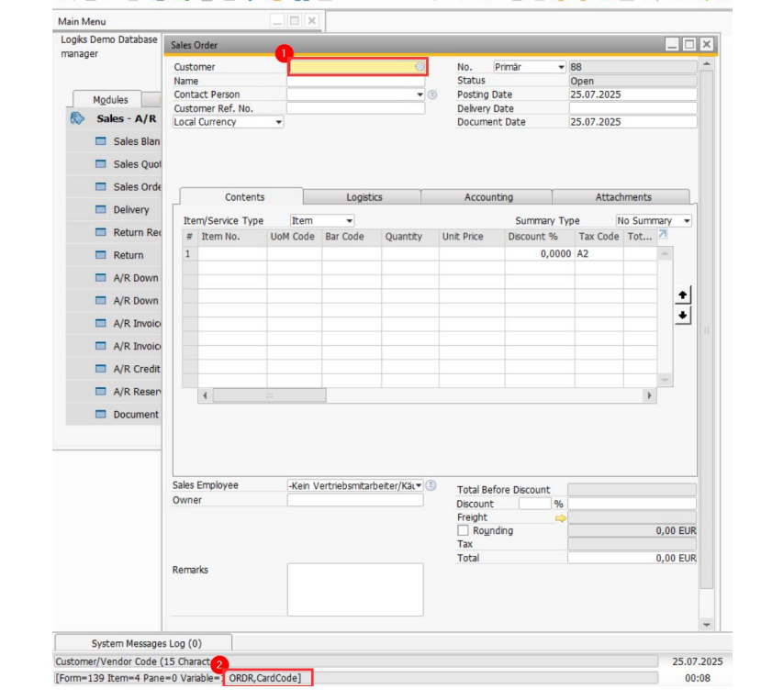Open the Accounting tab
Screen dimensions: 761x700
[488, 197]
